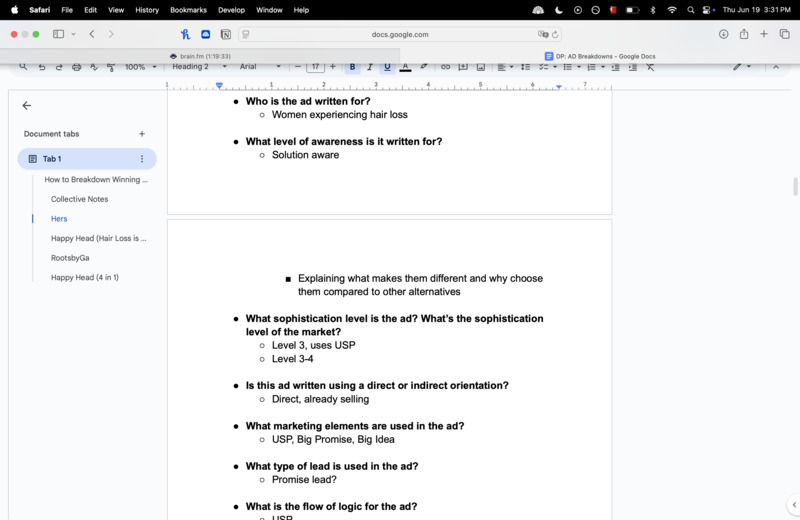Screen dimensions: 800x520
Task: Open the Develop menu
Action: pos(231,10)
